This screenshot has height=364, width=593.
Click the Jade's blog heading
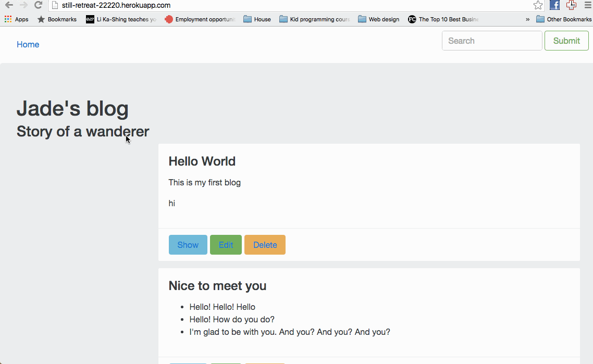tap(72, 108)
